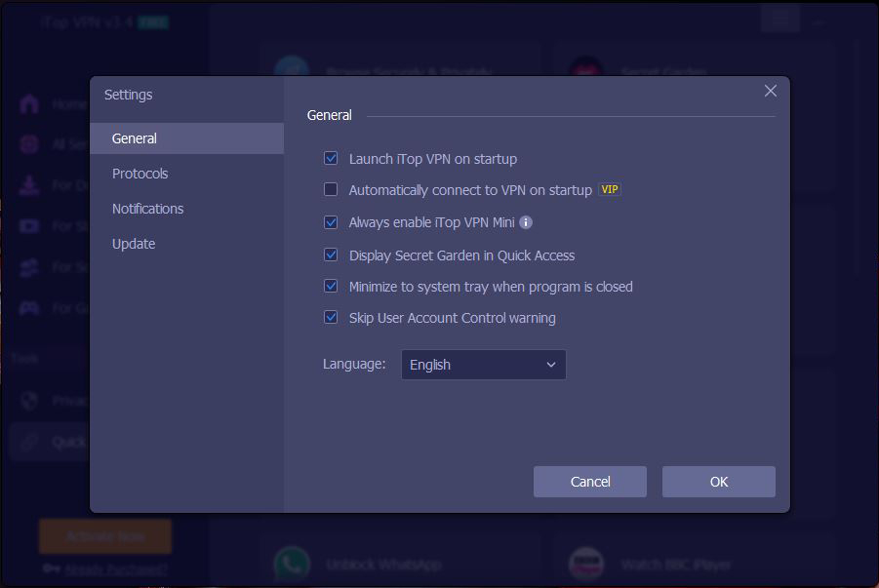Screen dimensions: 879x588
Task: Confirm settings with the OK button
Action: pyautogui.click(x=718, y=481)
